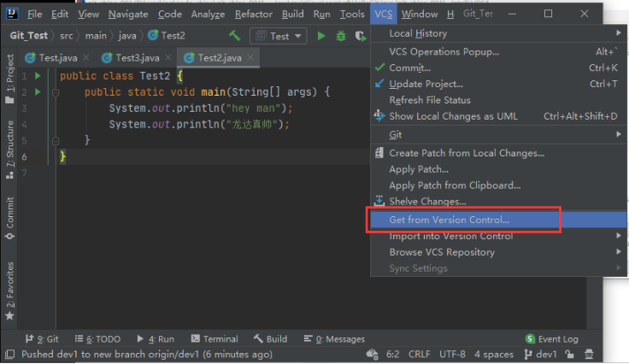This screenshot has width=629, height=364.
Task: Run with coverage shield icon
Action: pyautogui.click(x=361, y=36)
